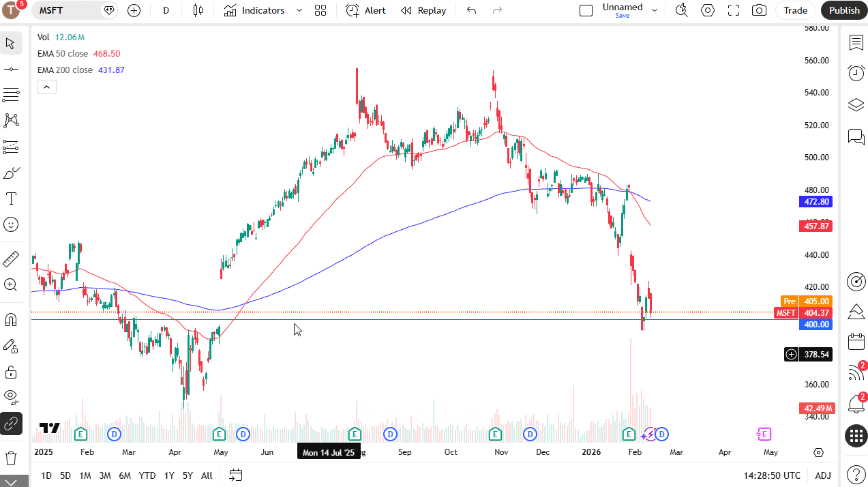The image size is (868, 487).
Task: Select the EMA 50 close indicator
Action: pos(63,53)
